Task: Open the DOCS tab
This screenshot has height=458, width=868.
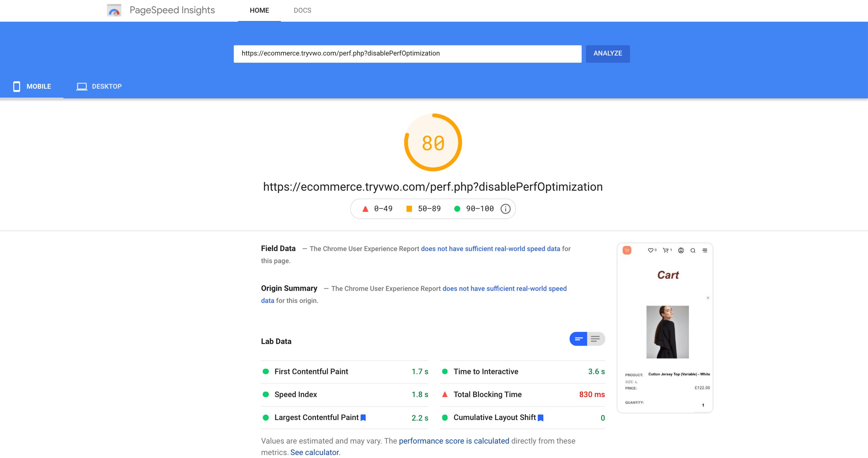Action: point(302,11)
